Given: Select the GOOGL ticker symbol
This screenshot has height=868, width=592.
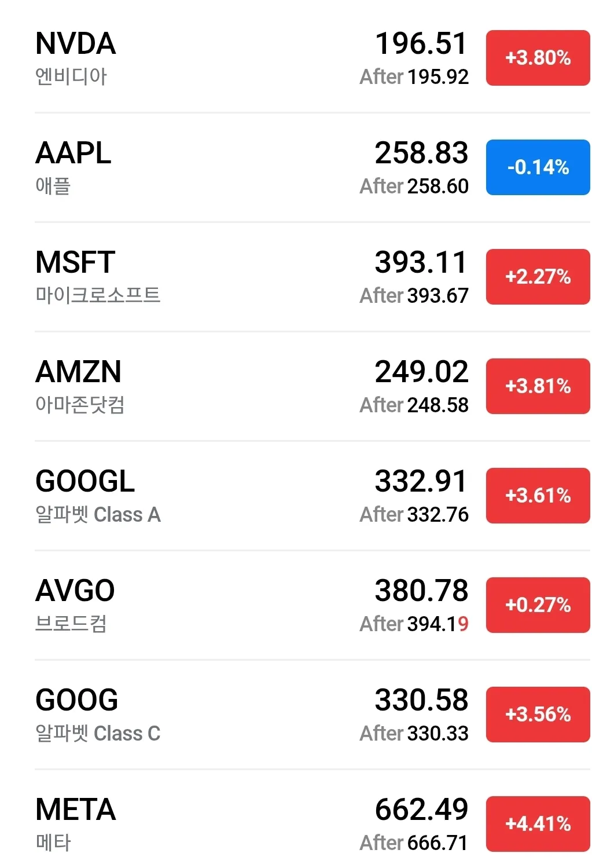Looking at the screenshot, I should point(85,482).
